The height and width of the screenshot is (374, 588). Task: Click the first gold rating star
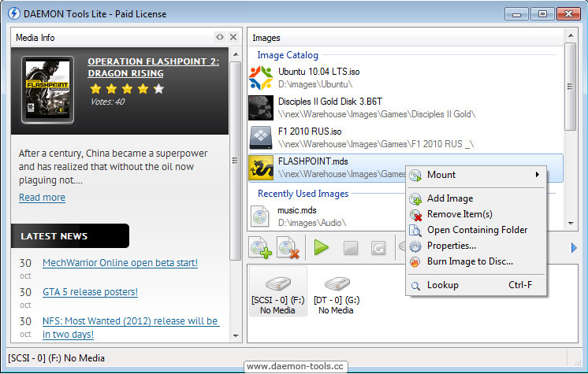pyautogui.click(x=95, y=89)
